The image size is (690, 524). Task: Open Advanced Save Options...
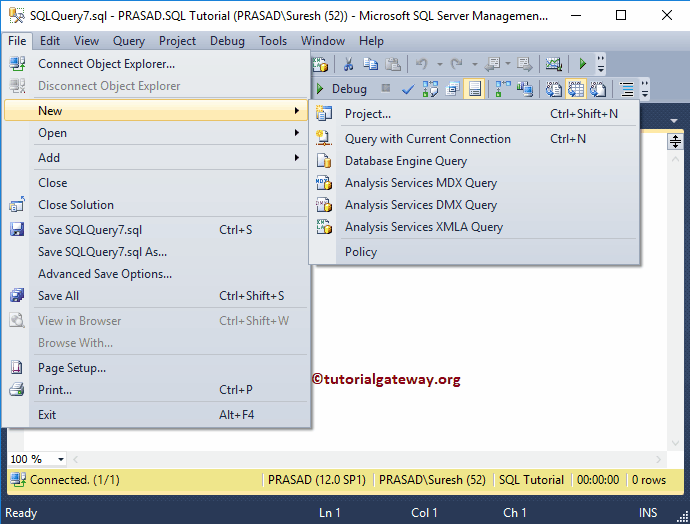coord(156,274)
